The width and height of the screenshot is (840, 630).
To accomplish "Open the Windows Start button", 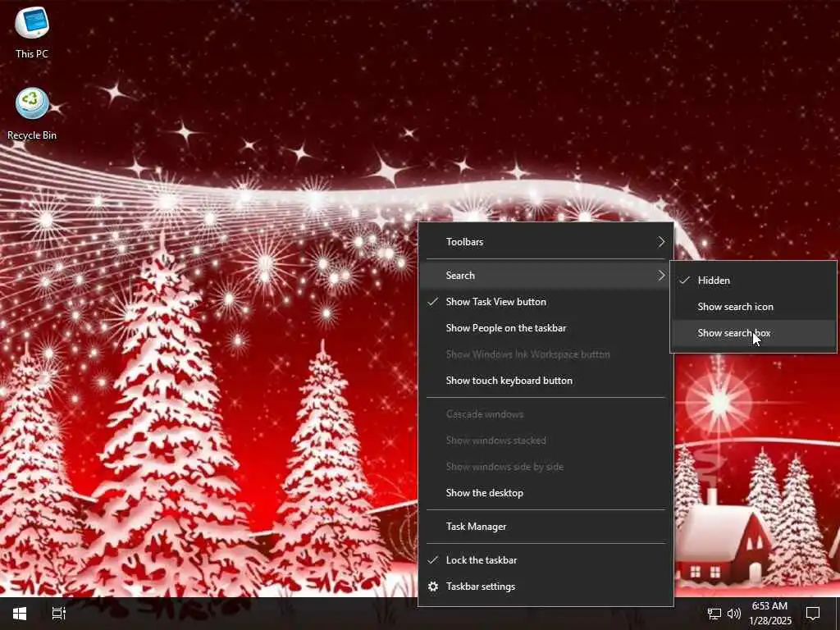I will pyautogui.click(x=20, y=614).
